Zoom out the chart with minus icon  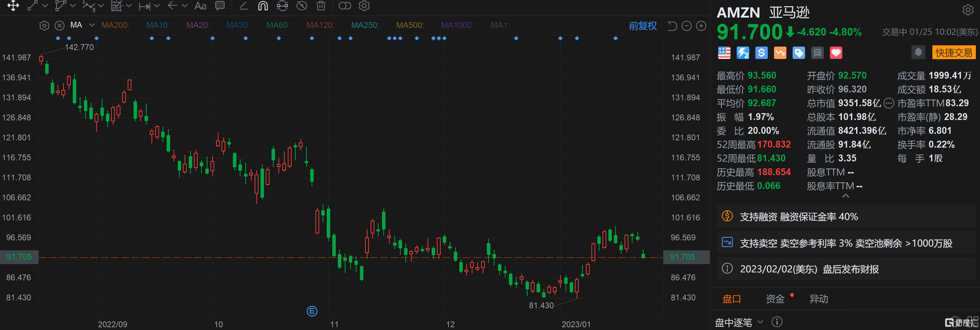(x=687, y=26)
